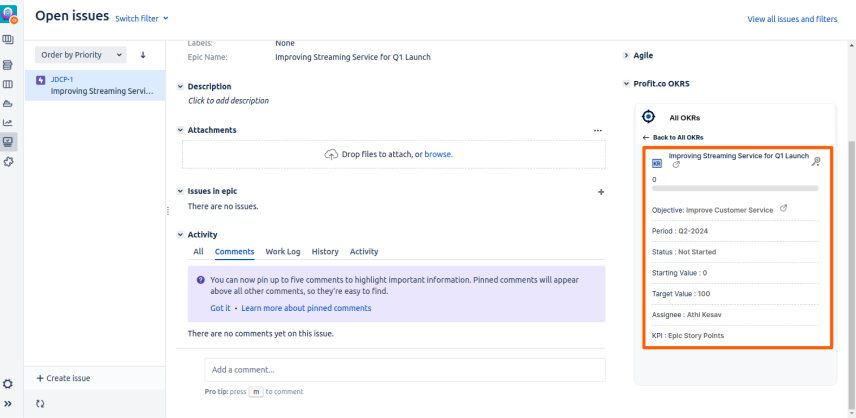The width and height of the screenshot is (856, 418).
Task: Click 'Starting Value : 0' text
Action: pos(679,273)
